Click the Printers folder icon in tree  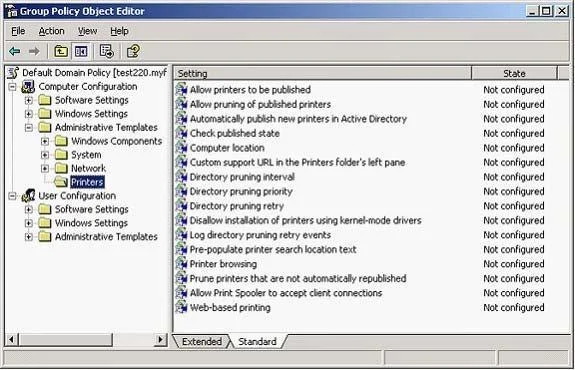61,182
